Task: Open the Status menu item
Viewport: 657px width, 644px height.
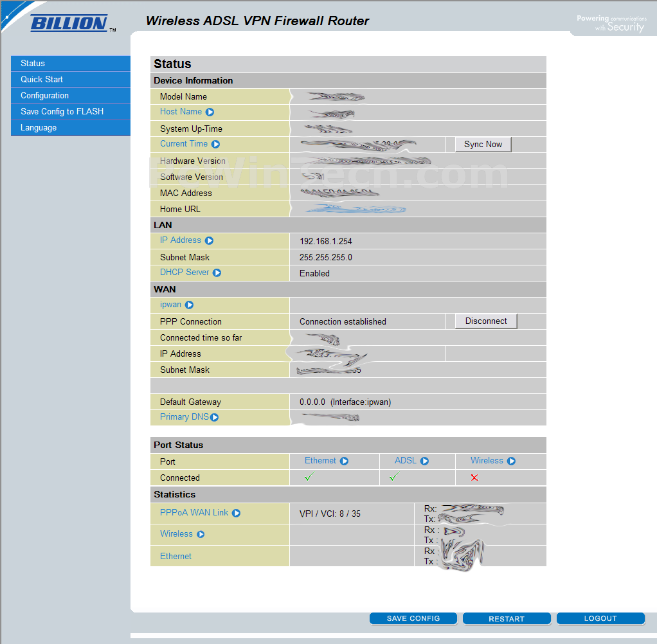Action: [71, 63]
